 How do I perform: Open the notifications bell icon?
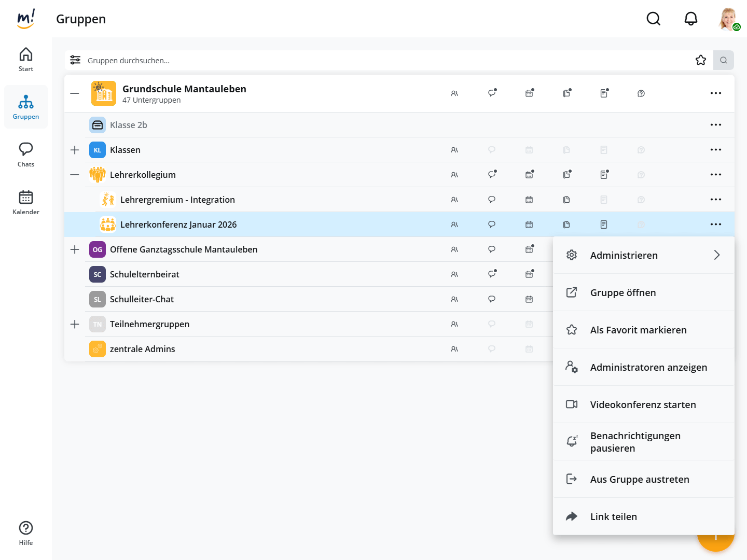point(690,19)
